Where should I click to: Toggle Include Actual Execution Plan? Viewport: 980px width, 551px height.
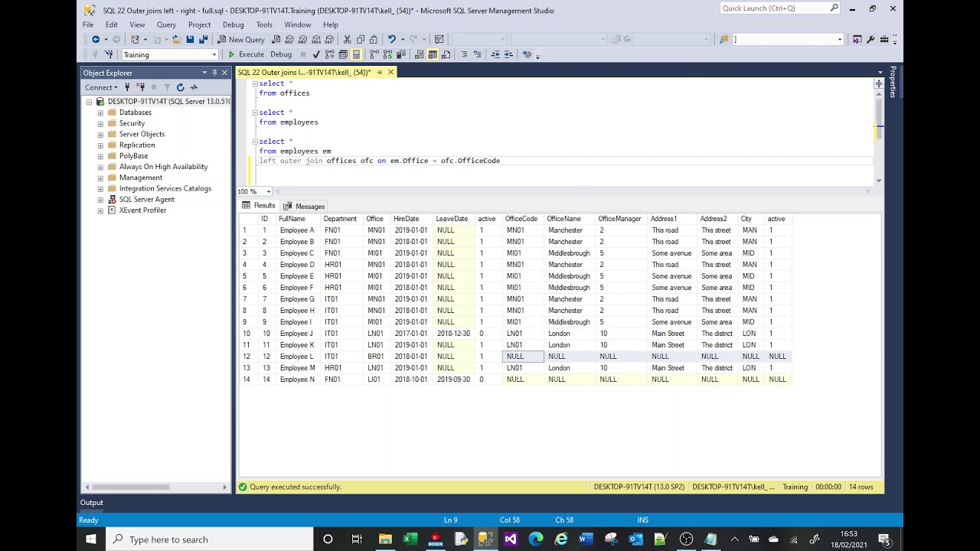[x=374, y=54]
